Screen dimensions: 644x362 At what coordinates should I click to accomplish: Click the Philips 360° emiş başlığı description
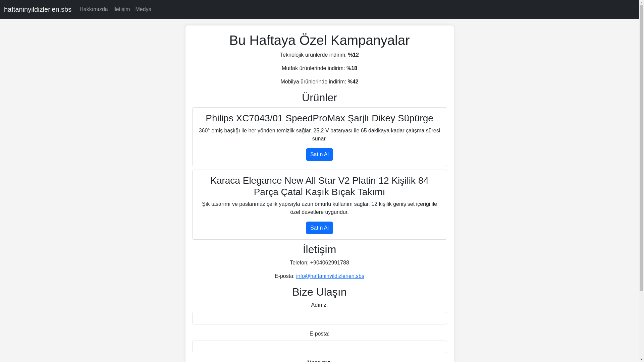[319, 135]
